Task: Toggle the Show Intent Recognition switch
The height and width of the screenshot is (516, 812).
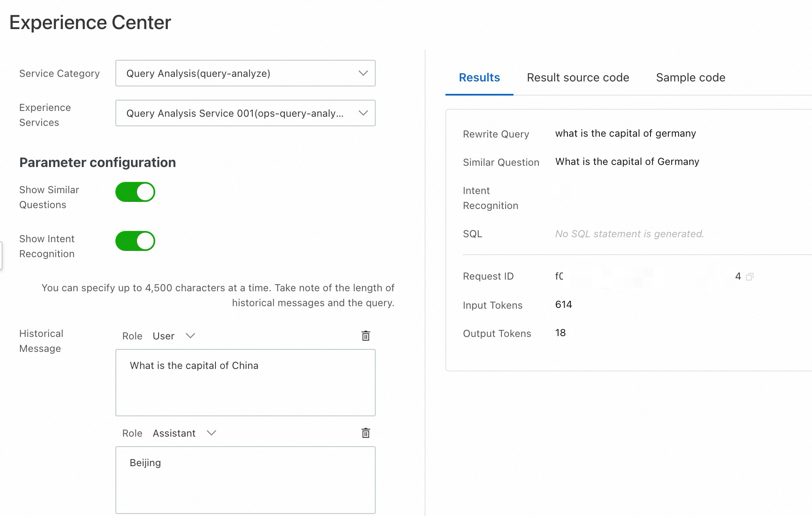Action: click(x=135, y=241)
